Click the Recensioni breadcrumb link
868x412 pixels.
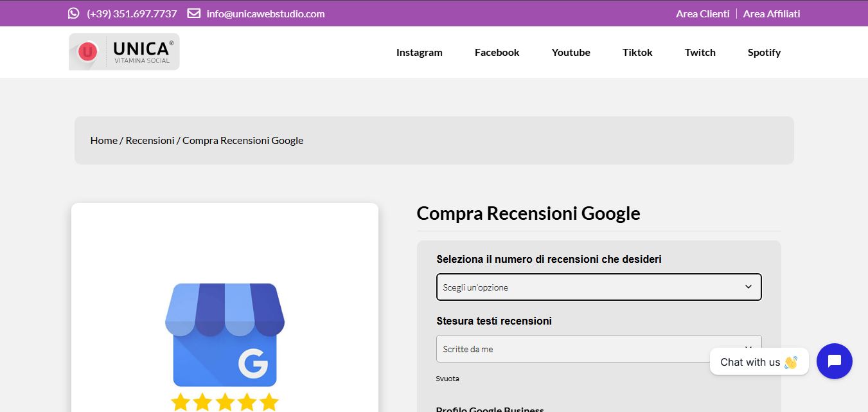pos(150,140)
